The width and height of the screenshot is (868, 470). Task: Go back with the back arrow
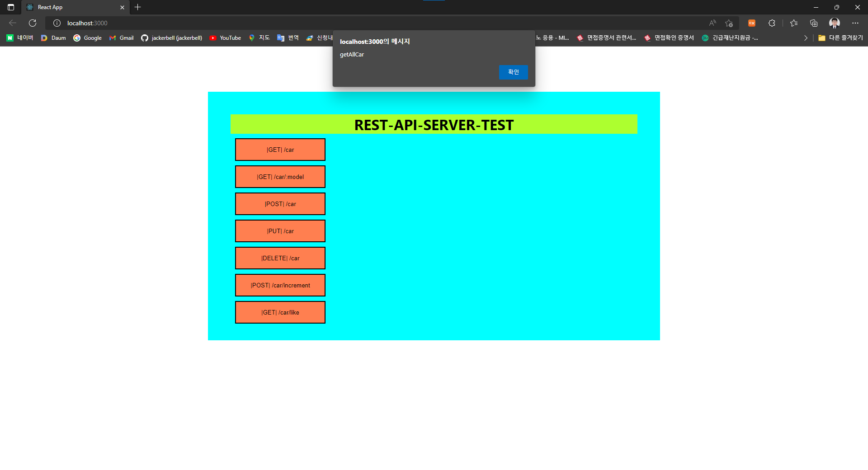(x=13, y=23)
